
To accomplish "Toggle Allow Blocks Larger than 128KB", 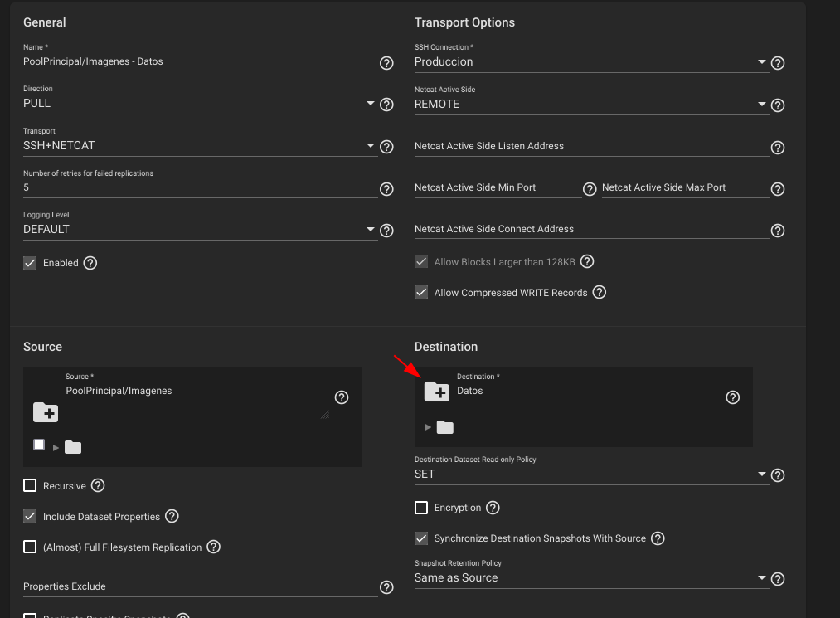I will coord(421,261).
